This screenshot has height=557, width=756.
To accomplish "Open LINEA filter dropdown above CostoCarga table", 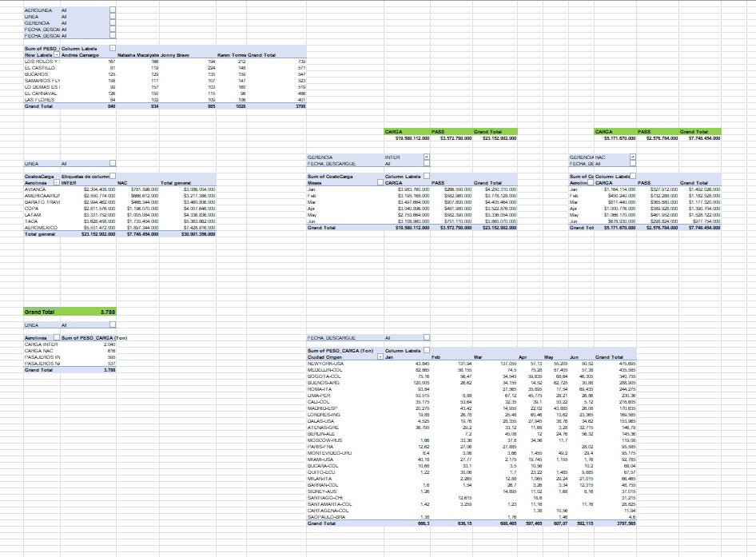I will click(x=113, y=164).
